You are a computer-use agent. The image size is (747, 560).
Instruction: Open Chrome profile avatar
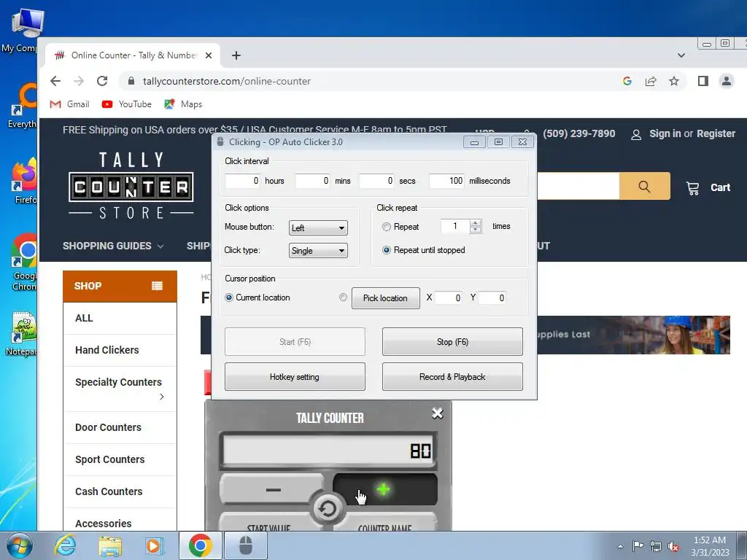point(726,81)
